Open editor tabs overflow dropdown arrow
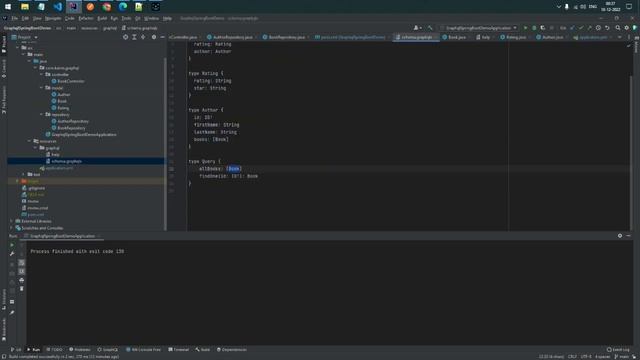This screenshot has width=640, height=360. [x=620, y=37]
